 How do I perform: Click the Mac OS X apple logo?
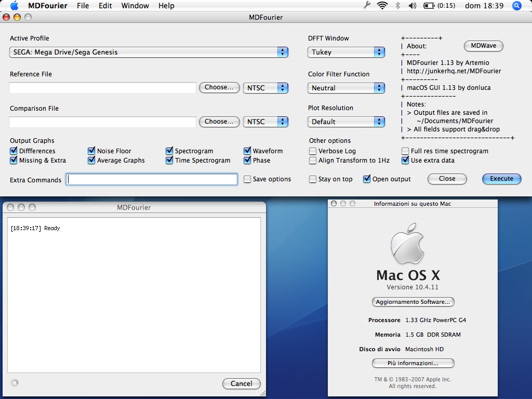click(x=407, y=244)
